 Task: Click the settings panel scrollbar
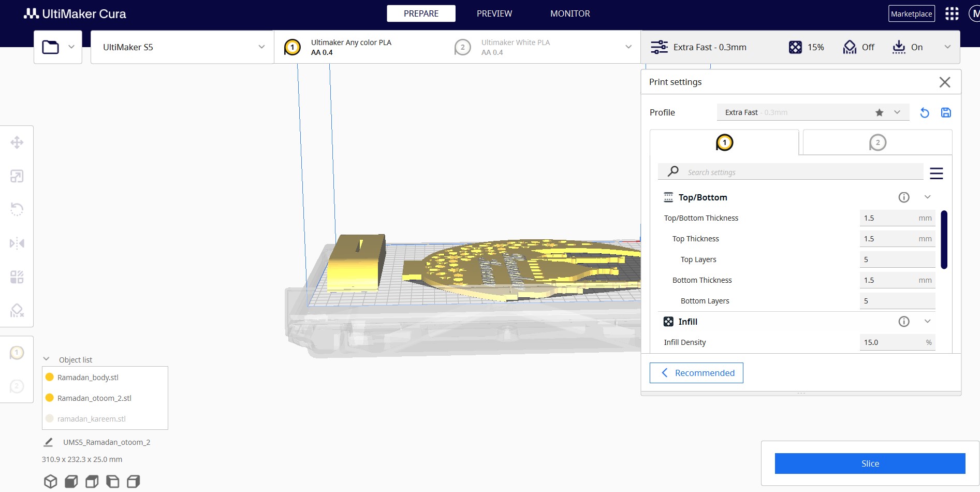pyautogui.click(x=944, y=240)
